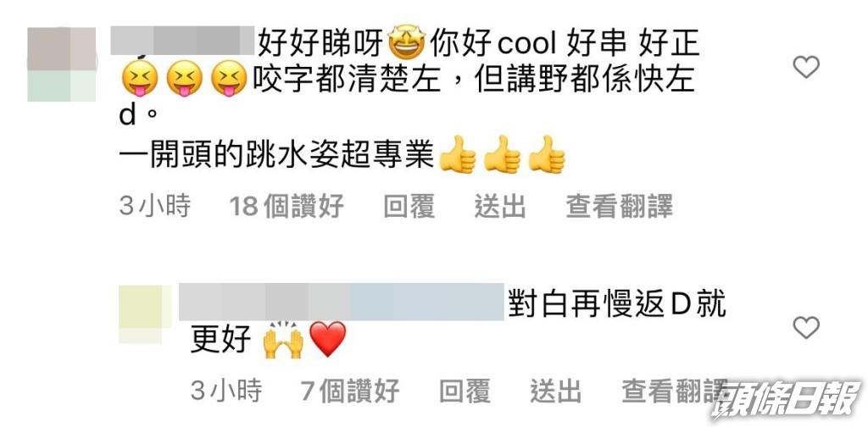Click the red heart emoji in second comment
This screenshot has width=868, height=427.
point(328,339)
